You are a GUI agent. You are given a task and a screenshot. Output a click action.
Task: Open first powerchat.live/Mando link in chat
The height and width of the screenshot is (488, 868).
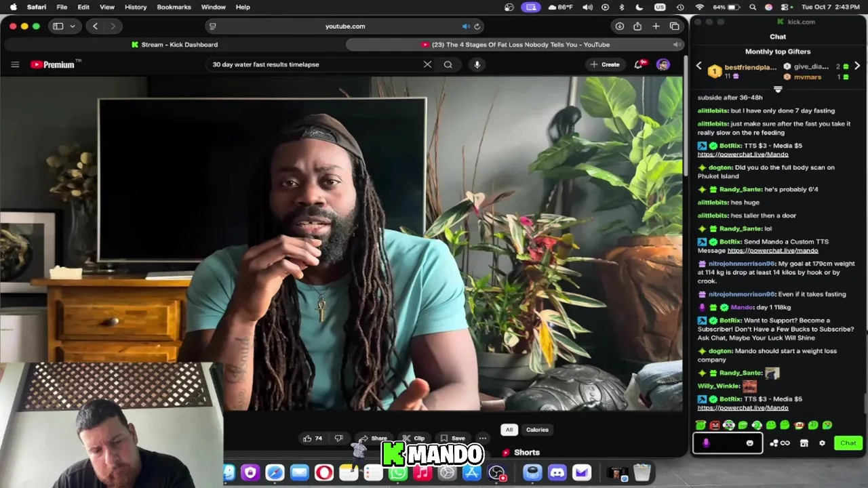(x=743, y=155)
